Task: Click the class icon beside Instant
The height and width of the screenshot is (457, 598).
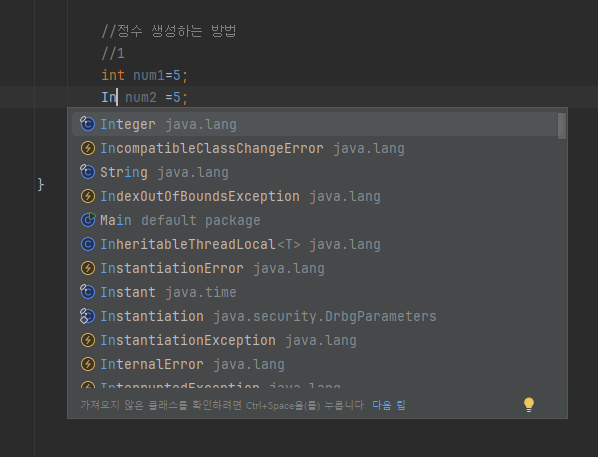Action: [87, 292]
